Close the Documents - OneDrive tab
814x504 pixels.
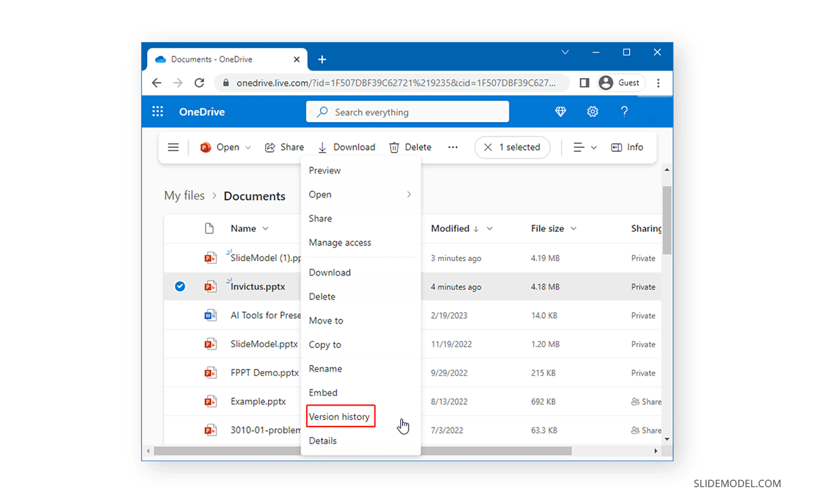[296, 60]
